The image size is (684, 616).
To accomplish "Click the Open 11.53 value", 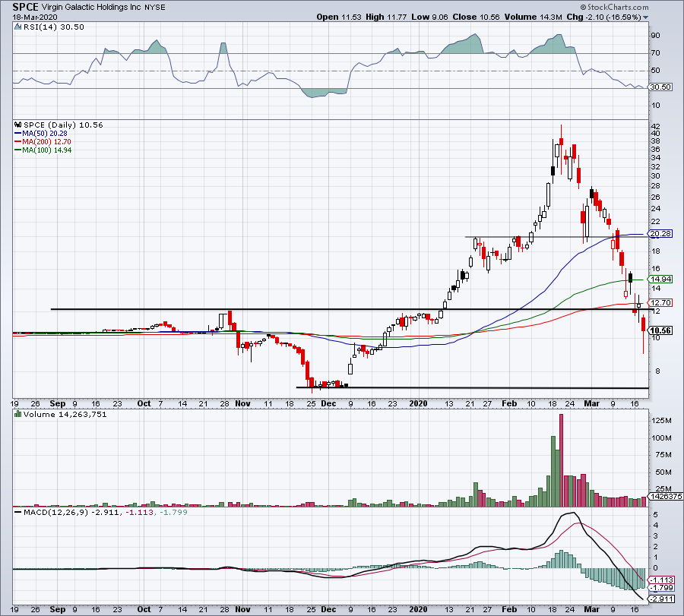I will (x=339, y=17).
